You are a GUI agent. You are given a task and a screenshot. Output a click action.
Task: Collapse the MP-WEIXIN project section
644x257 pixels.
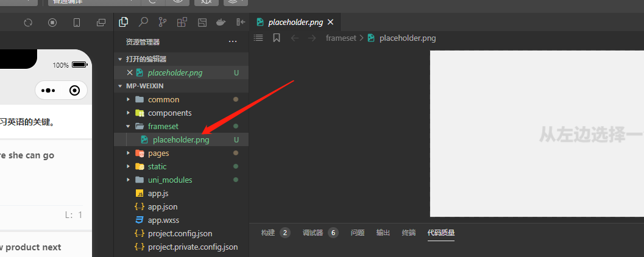[120, 86]
